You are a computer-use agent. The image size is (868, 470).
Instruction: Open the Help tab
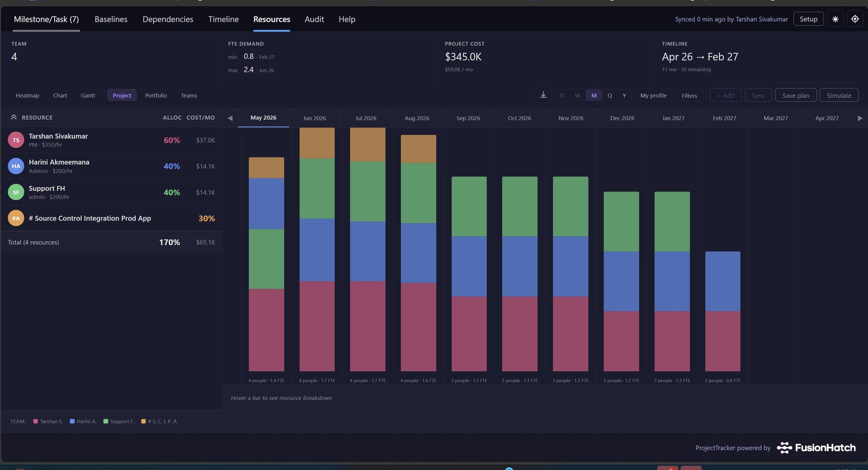click(347, 19)
